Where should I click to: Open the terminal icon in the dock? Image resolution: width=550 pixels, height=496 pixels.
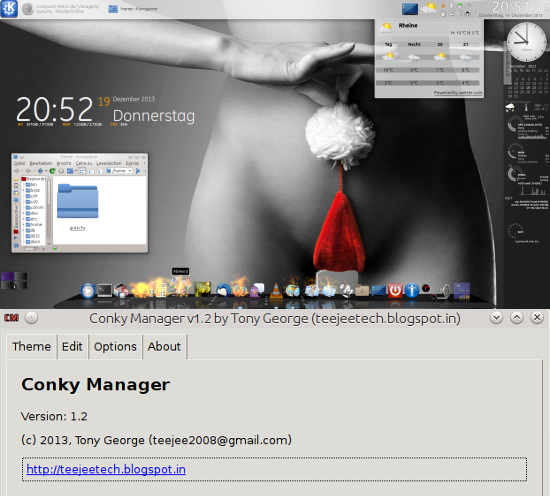click(x=105, y=290)
